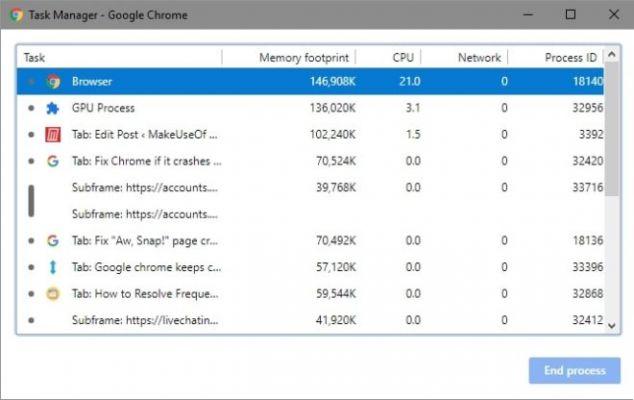Image resolution: width=634 pixels, height=400 pixels.
Task: Click process ID 32956
Action: click(x=588, y=108)
